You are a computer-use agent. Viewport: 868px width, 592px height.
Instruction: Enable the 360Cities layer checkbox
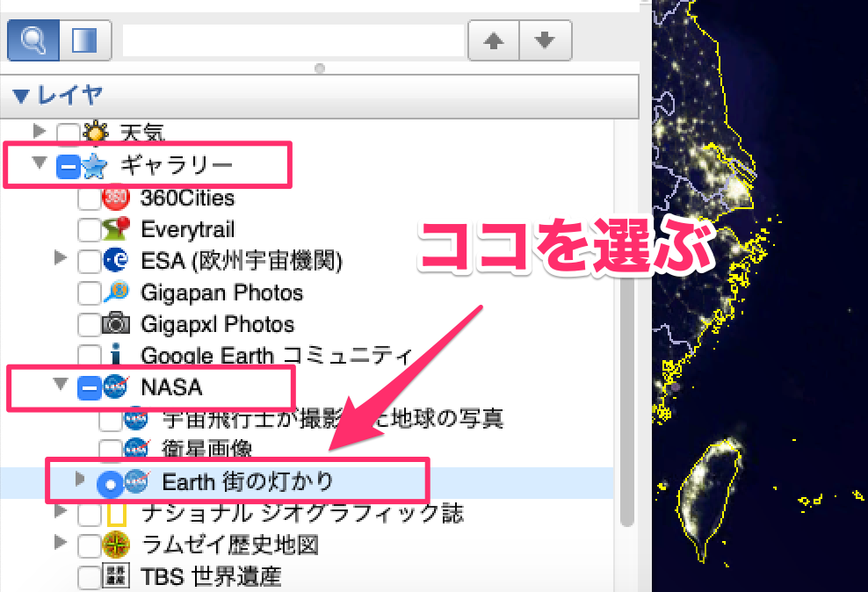tap(89, 199)
